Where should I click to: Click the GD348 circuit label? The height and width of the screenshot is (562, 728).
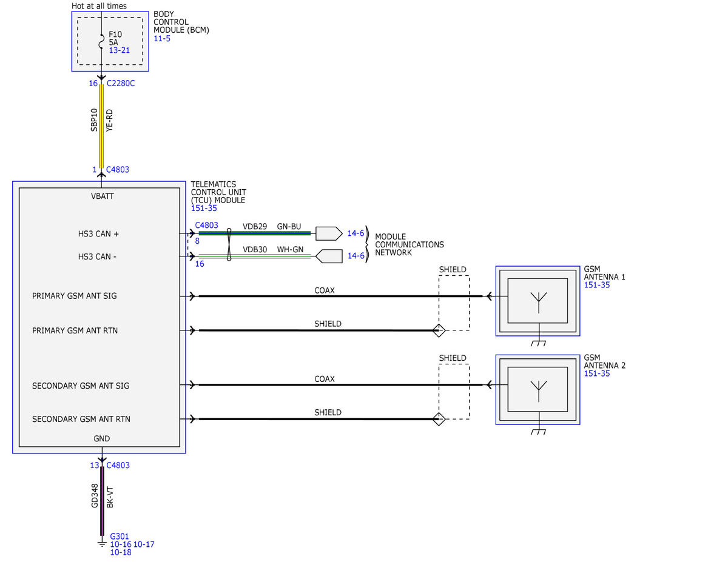click(x=94, y=496)
